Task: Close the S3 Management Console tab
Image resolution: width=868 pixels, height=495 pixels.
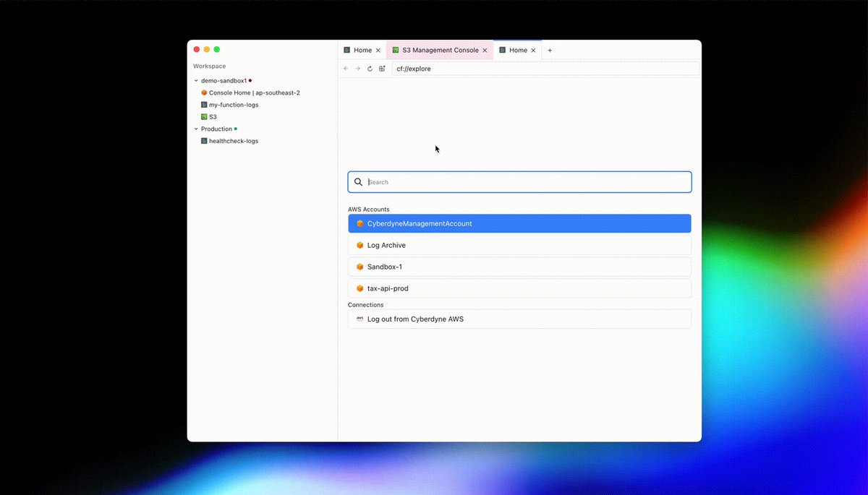Action: tap(485, 51)
